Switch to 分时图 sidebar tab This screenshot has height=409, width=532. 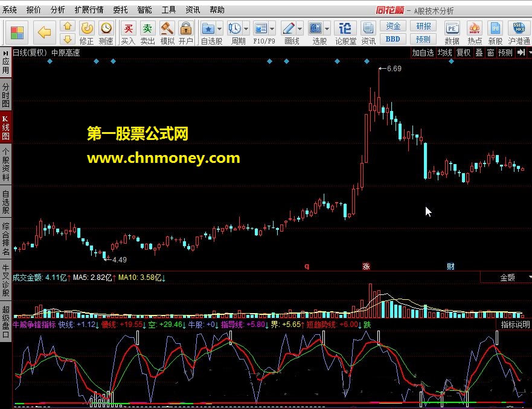[6, 95]
